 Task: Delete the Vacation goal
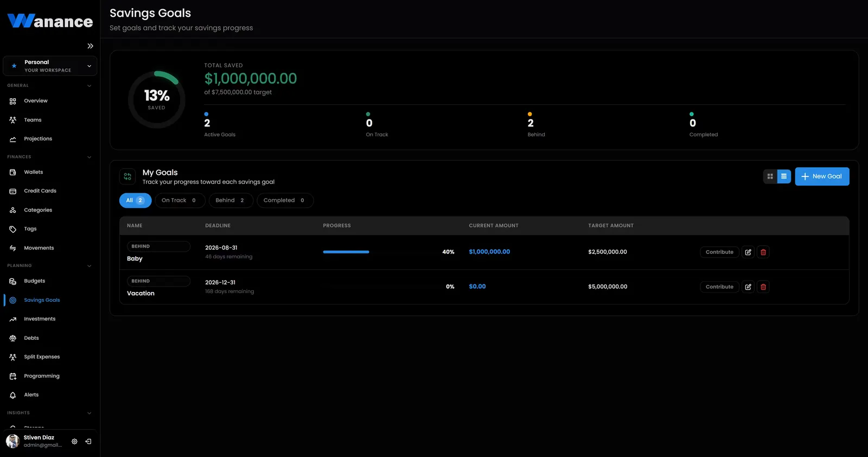pos(763,287)
